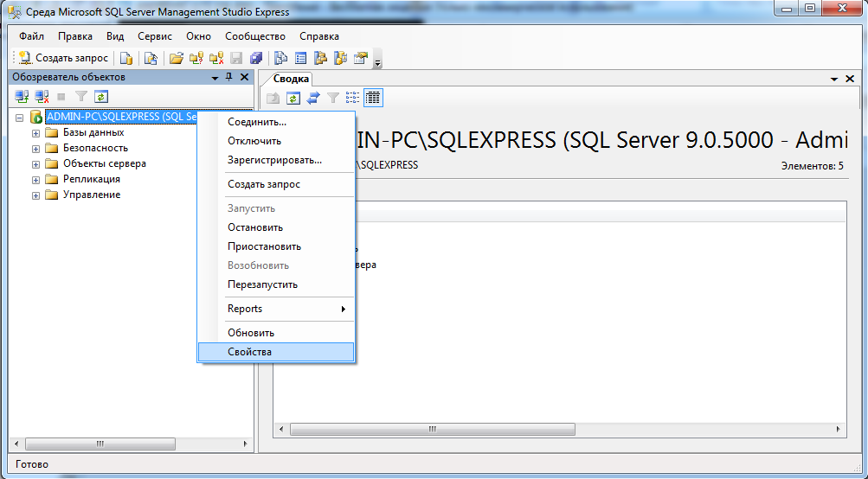Close the Обозреватель объектов panel

pos(244,78)
